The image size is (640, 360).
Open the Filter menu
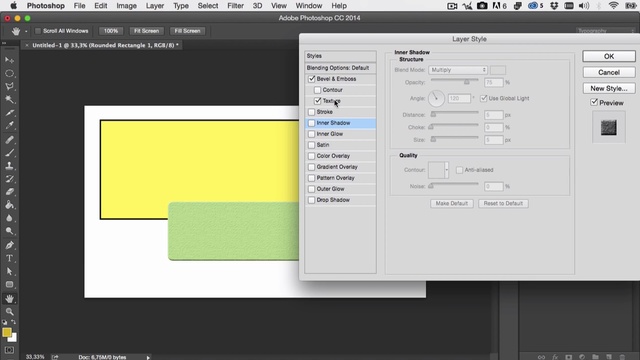click(x=236, y=6)
